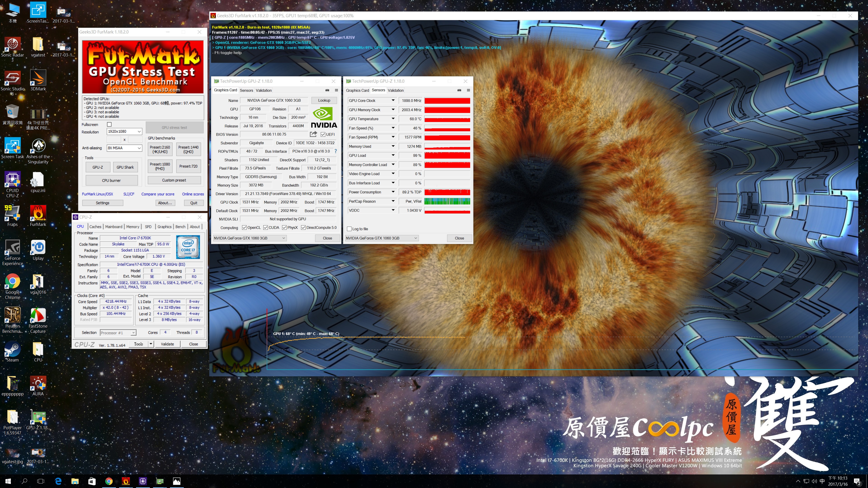Toggle UEFI checkbox in GPU-Z

click(x=323, y=134)
